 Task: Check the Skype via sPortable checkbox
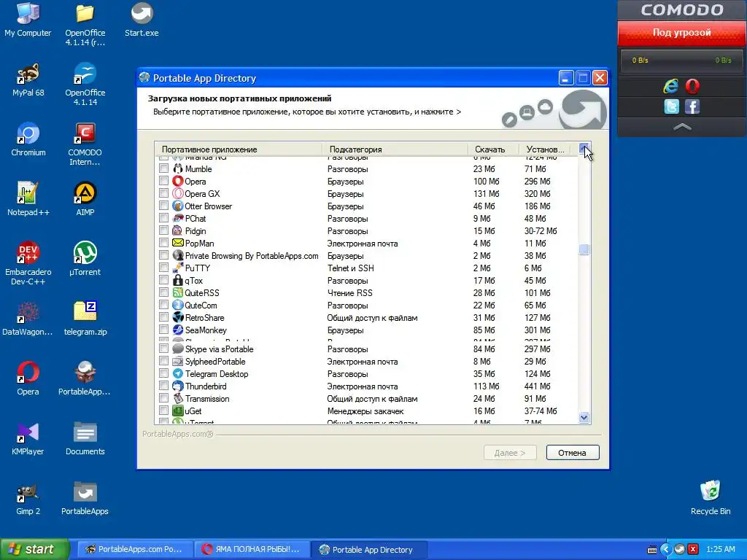(x=164, y=349)
